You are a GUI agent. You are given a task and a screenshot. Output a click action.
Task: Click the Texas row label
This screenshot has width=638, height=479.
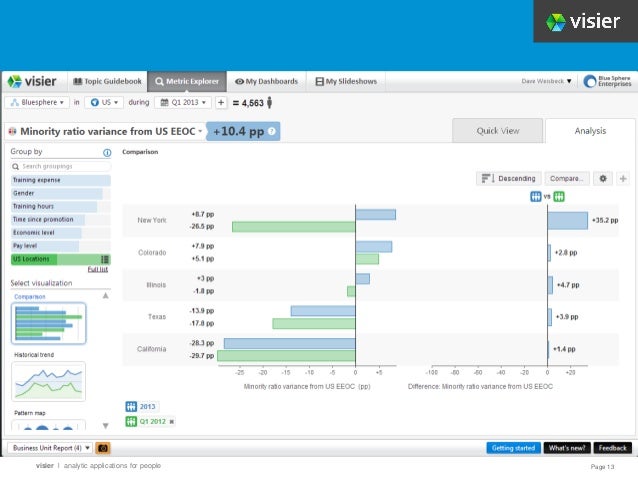pyautogui.click(x=157, y=317)
